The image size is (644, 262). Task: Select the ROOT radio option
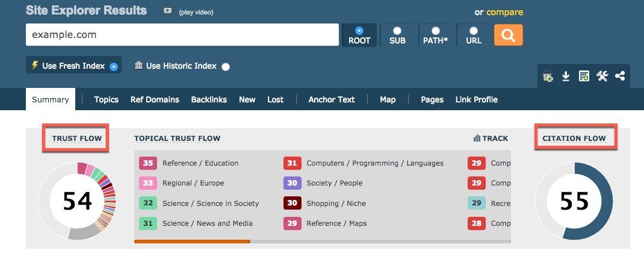click(x=359, y=30)
